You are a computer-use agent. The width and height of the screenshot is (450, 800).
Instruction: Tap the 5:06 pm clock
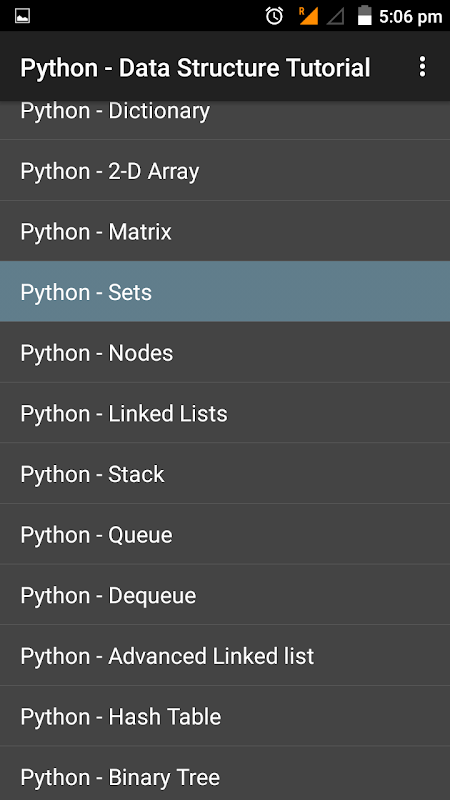[x=410, y=16]
